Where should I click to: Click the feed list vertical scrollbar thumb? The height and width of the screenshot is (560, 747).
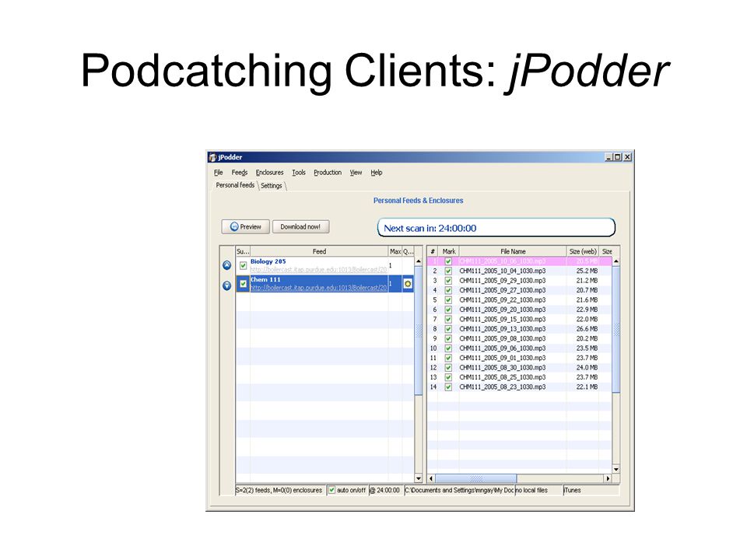point(419,330)
